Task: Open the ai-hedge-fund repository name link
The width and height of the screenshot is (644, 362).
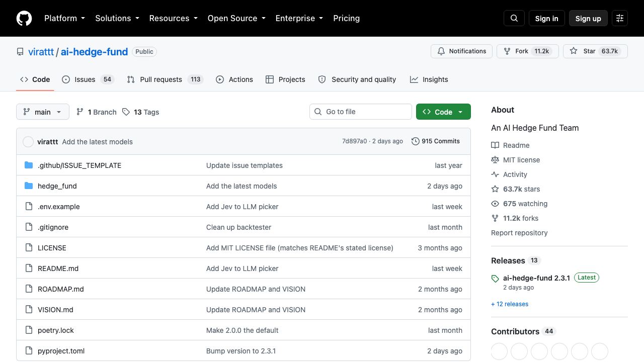Action: pyautogui.click(x=94, y=52)
